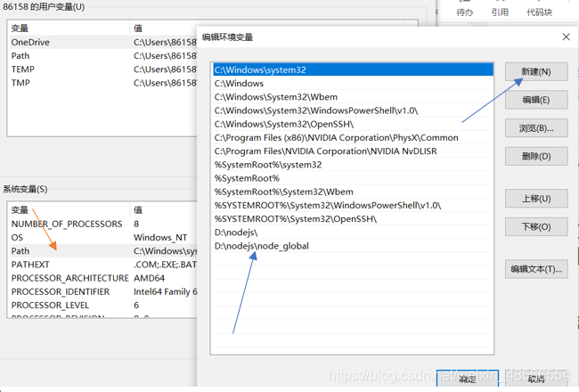
Task: Select %SYSTEMROOT%\System32\OpenSSH\ entry
Action: point(353,219)
